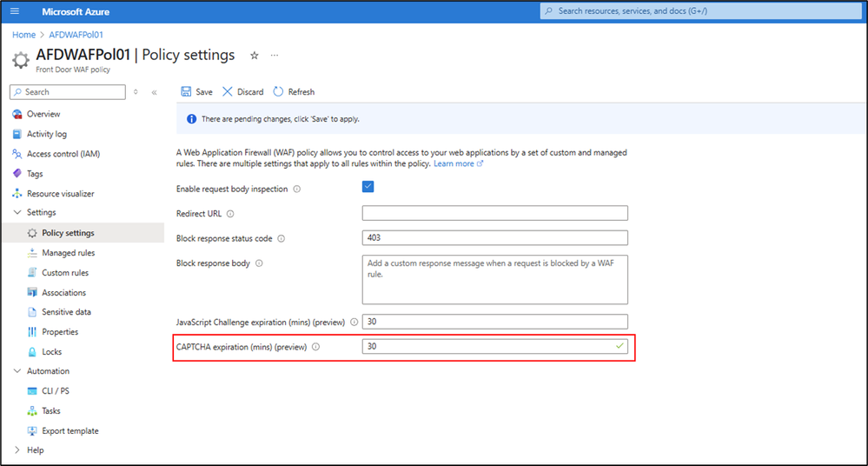Select Custom rules from the sidebar
868x466 pixels.
(65, 273)
